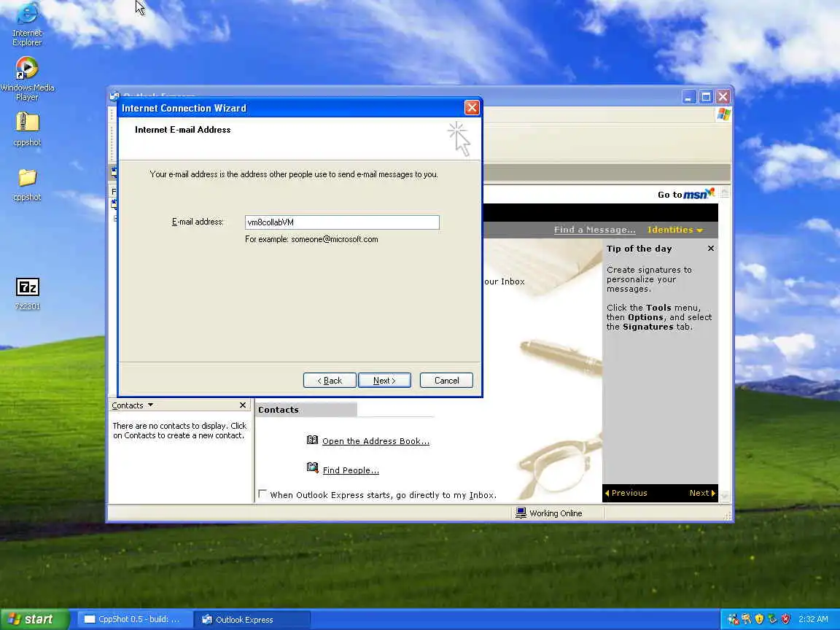Maximize the Outlook Express window
Screen dimensions: 840x630
pyautogui.click(x=706, y=96)
